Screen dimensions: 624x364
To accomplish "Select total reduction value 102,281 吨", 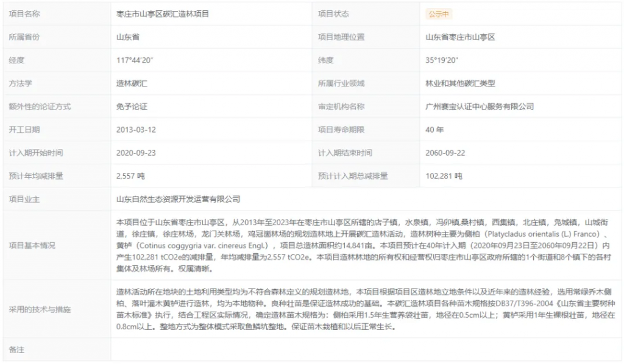I will (444, 176).
